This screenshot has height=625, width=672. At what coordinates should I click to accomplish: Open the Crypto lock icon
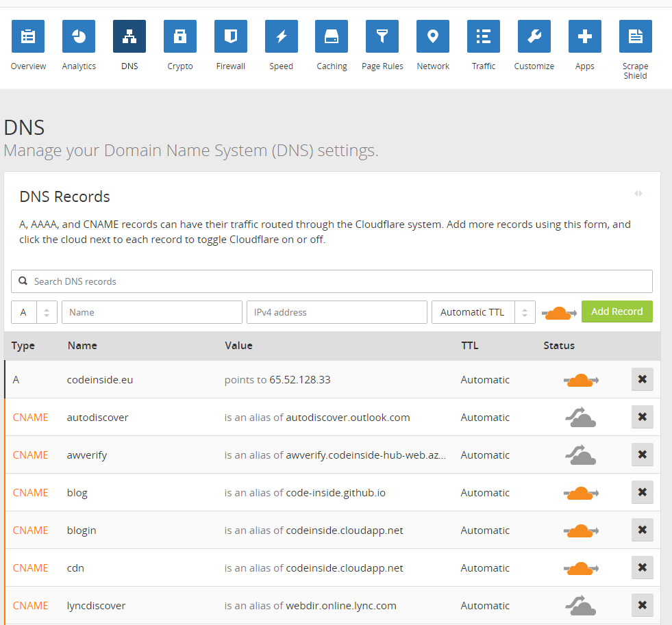180,36
